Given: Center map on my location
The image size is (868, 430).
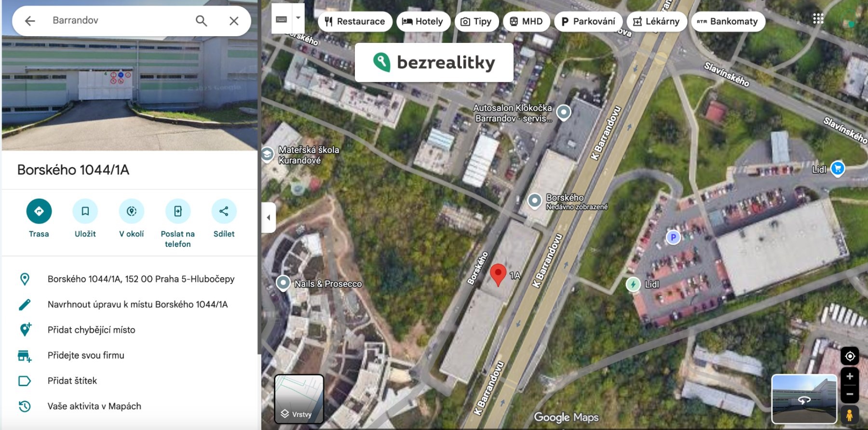Looking at the screenshot, I should tap(850, 356).
